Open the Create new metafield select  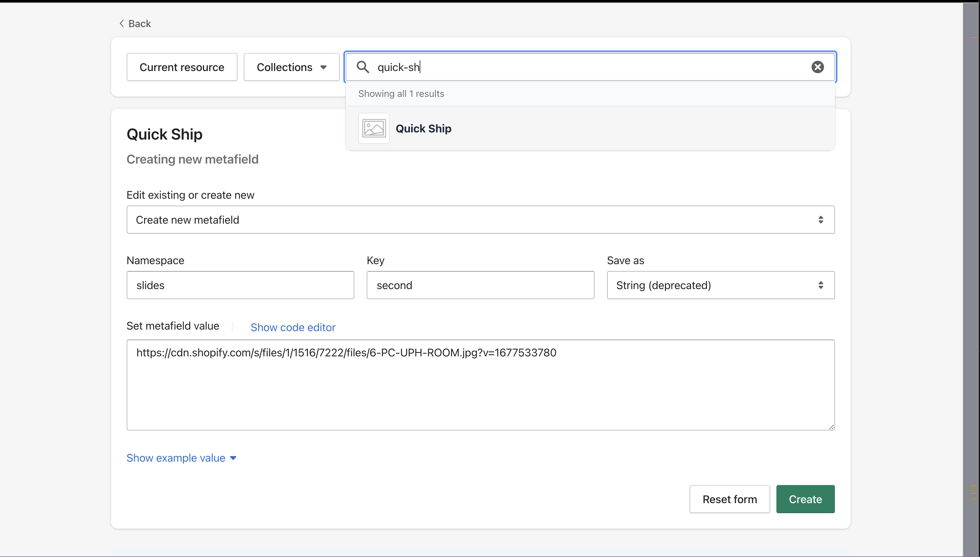click(x=480, y=220)
